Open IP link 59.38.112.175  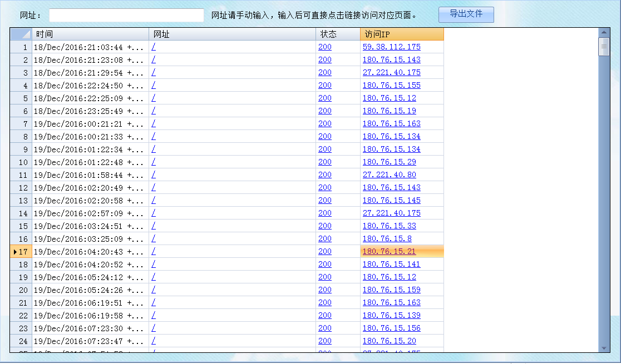click(391, 47)
